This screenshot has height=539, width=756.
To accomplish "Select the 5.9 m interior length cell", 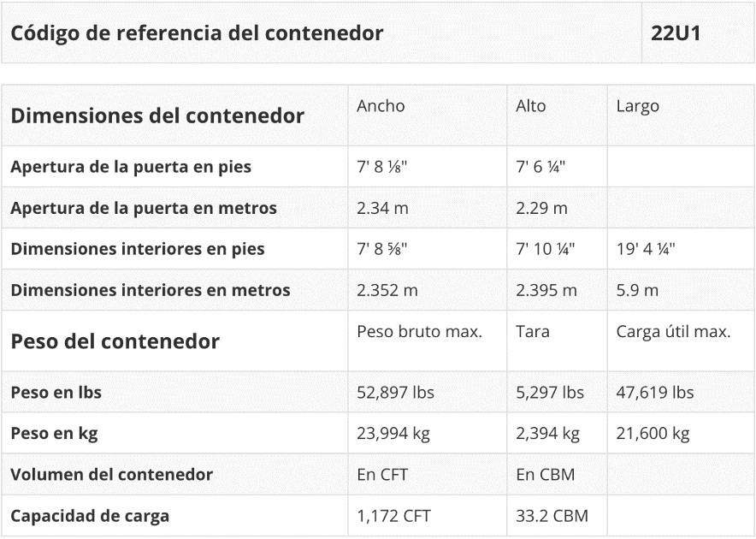I will tap(637, 290).
